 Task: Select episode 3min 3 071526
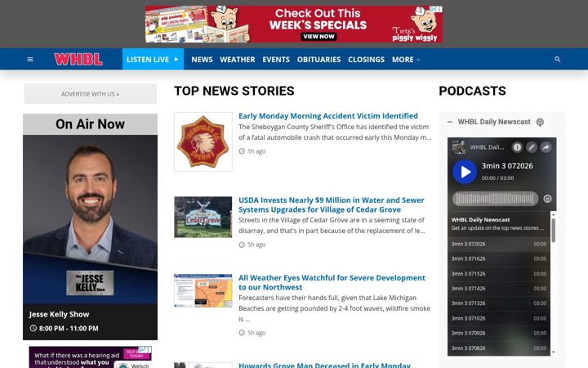click(x=499, y=274)
